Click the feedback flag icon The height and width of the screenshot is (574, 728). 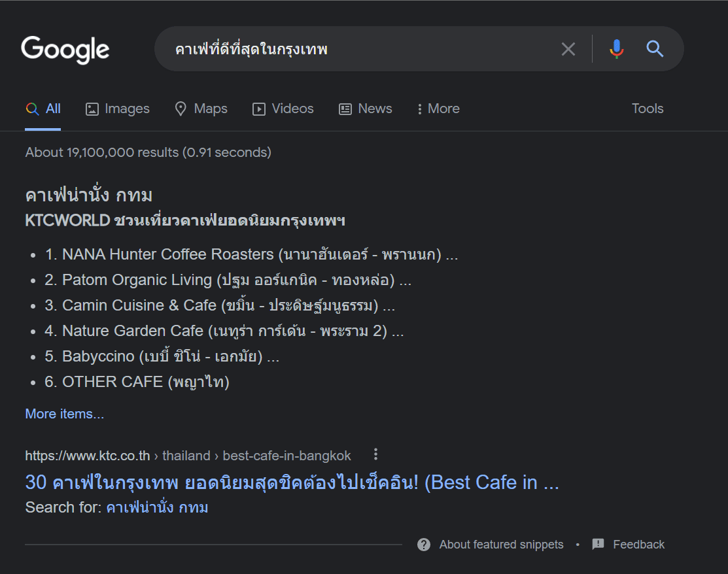click(x=598, y=545)
